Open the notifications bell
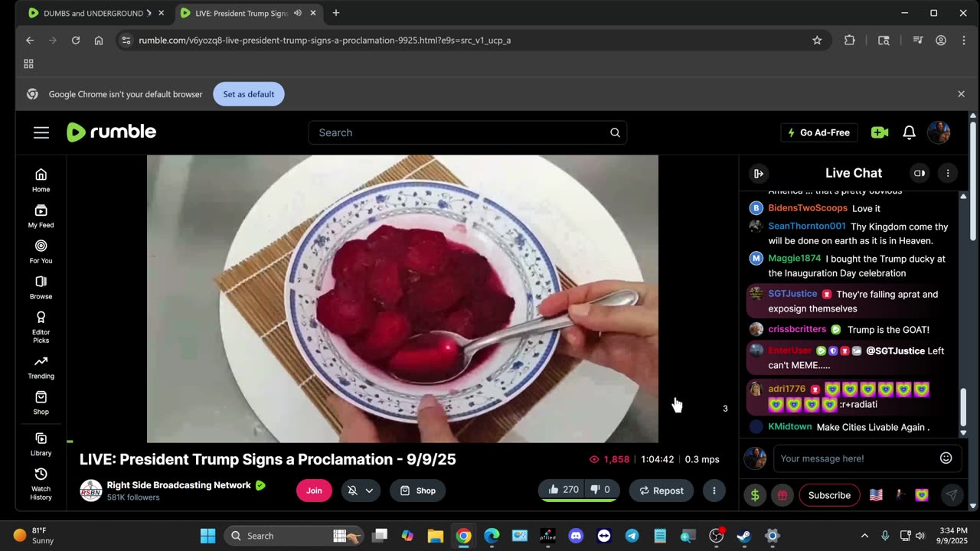980x551 pixels. [x=909, y=132]
